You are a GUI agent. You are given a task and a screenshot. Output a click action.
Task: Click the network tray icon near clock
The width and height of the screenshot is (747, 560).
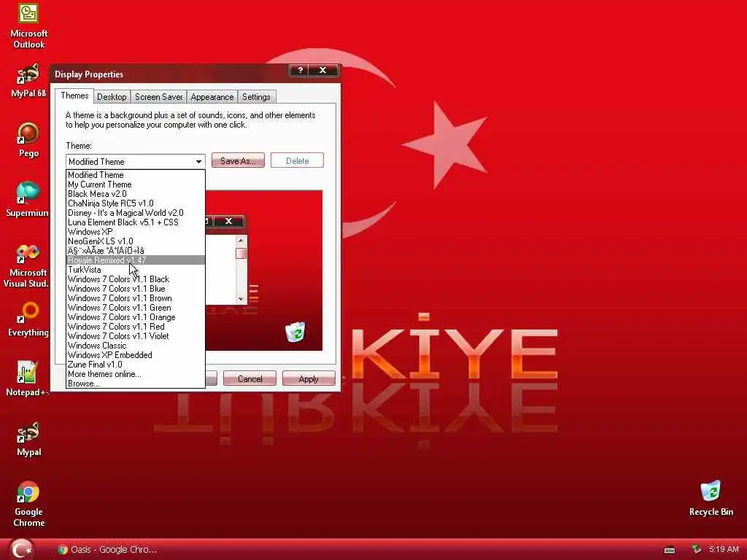[x=697, y=550]
